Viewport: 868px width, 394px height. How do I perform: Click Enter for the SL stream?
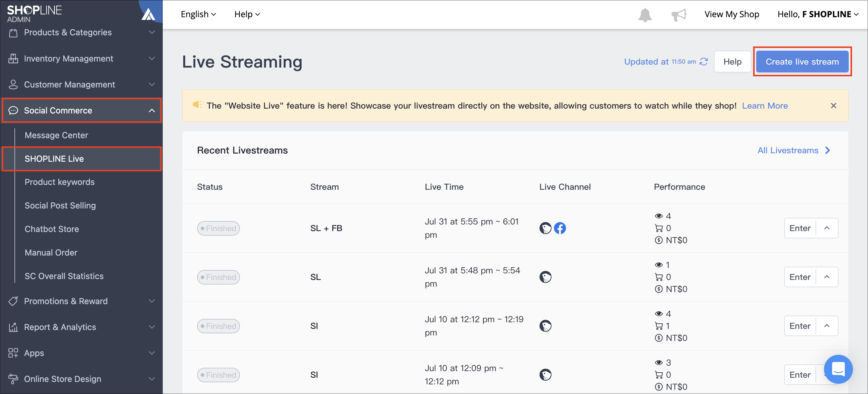pyautogui.click(x=800, y=277)
